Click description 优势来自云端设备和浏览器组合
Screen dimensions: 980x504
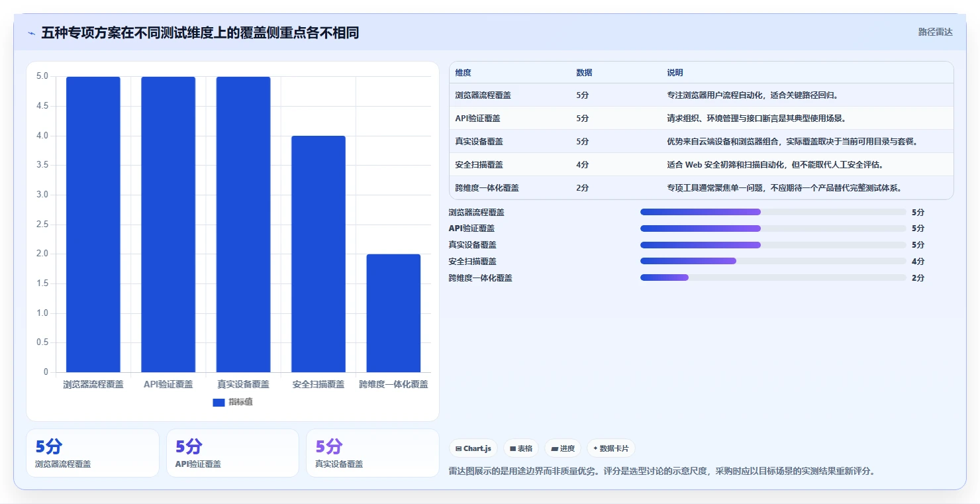pyautogui.click(x=792, y=142)
